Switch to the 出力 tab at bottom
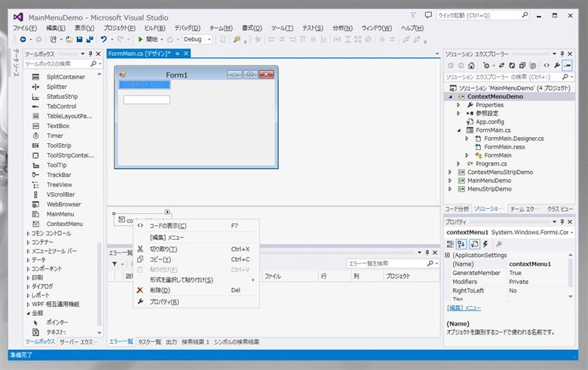The image size is (588, 370). click(x=171, y=342)
